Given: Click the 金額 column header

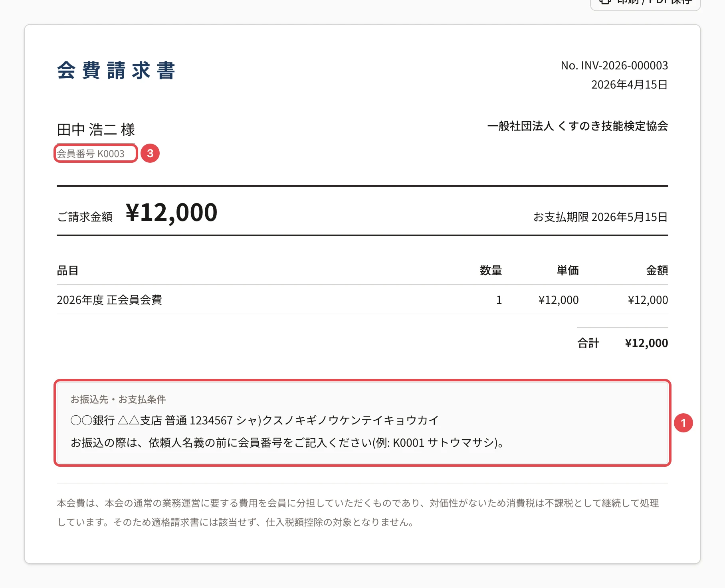Looking at the screenshot, I should pyautogui.click(x=657, y=270).
